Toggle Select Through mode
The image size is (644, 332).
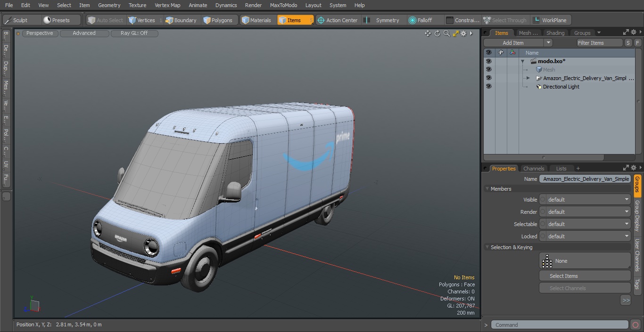tap(505, 20)
